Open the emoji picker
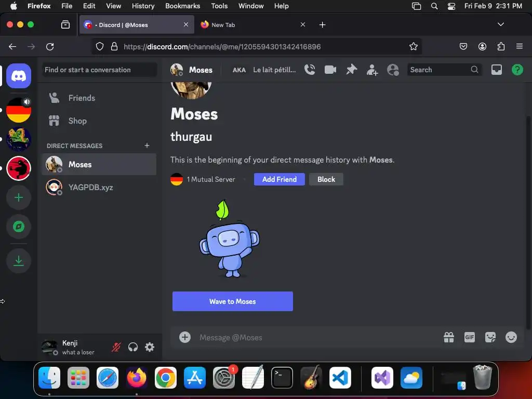 click(x=511, y=337)
